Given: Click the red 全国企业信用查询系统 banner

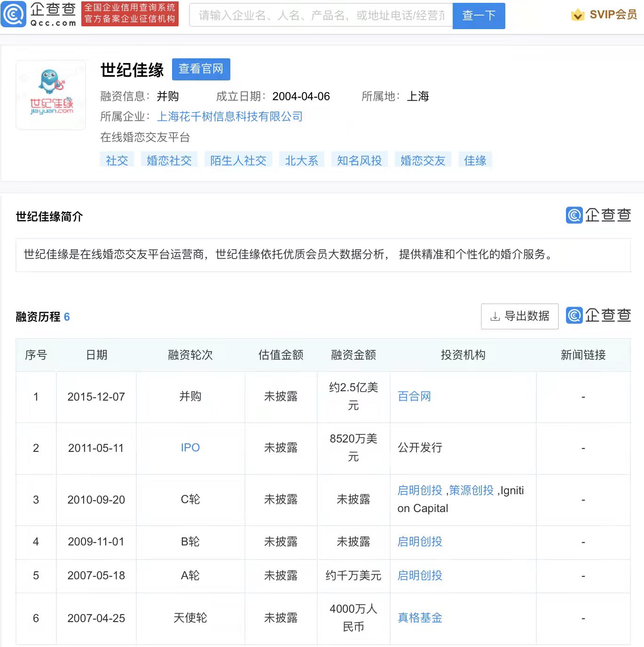Looking at the screenshot, I should (x=130, y=14).
